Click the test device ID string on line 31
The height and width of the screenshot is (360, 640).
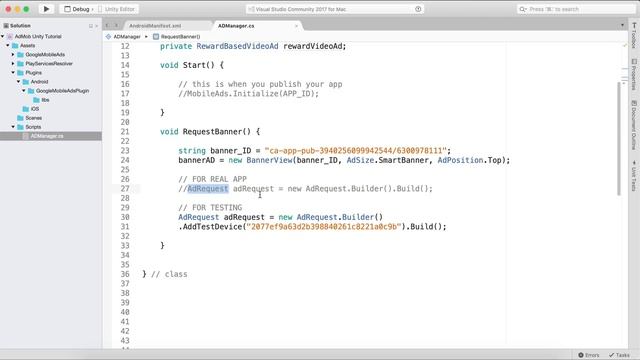(324, 227)
